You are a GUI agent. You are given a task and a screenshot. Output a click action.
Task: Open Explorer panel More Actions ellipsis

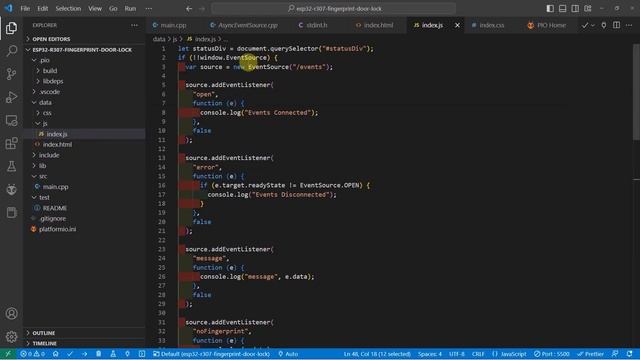pos(134,25)
